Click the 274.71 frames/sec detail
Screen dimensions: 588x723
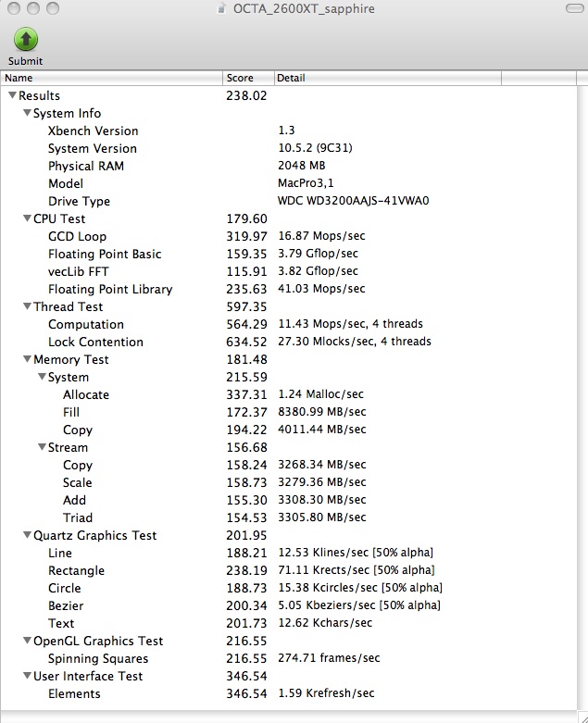pos(329,658)
